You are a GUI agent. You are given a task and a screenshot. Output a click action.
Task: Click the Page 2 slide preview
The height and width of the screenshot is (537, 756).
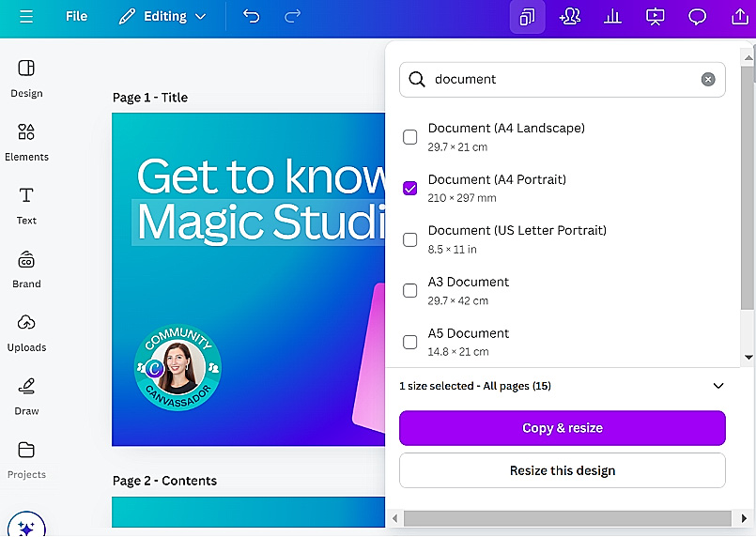coord(249,512)
